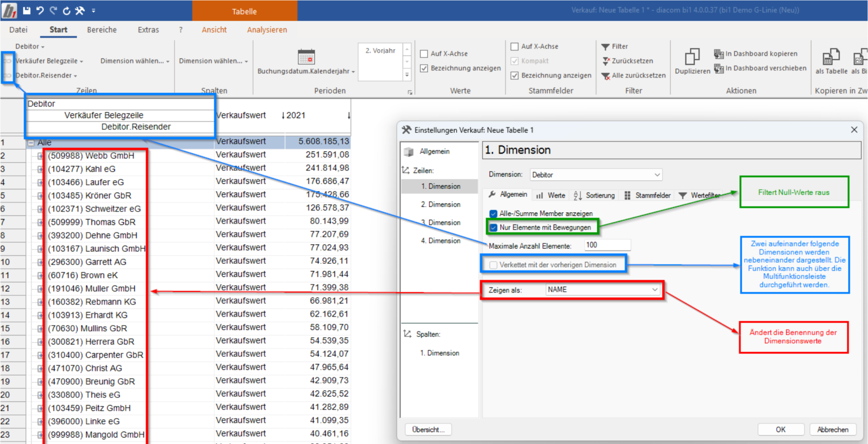Select 2. Dimension under Zeilen

[x=441, y=204]
